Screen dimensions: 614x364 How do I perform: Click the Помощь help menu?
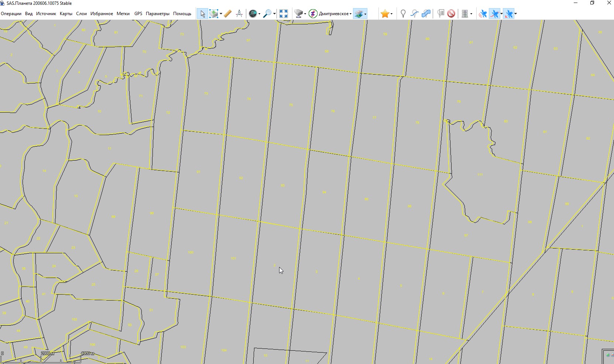(182, 14)
